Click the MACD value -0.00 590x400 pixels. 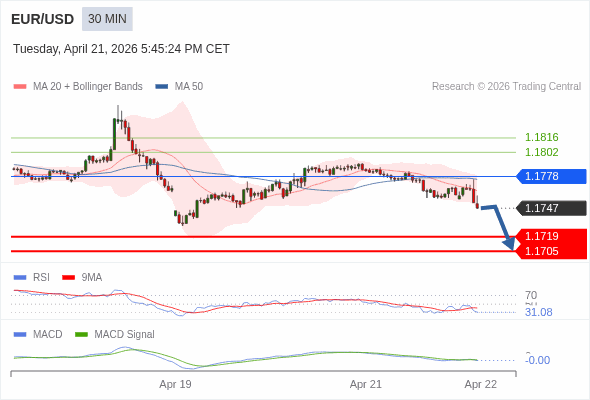coord(537,360)
